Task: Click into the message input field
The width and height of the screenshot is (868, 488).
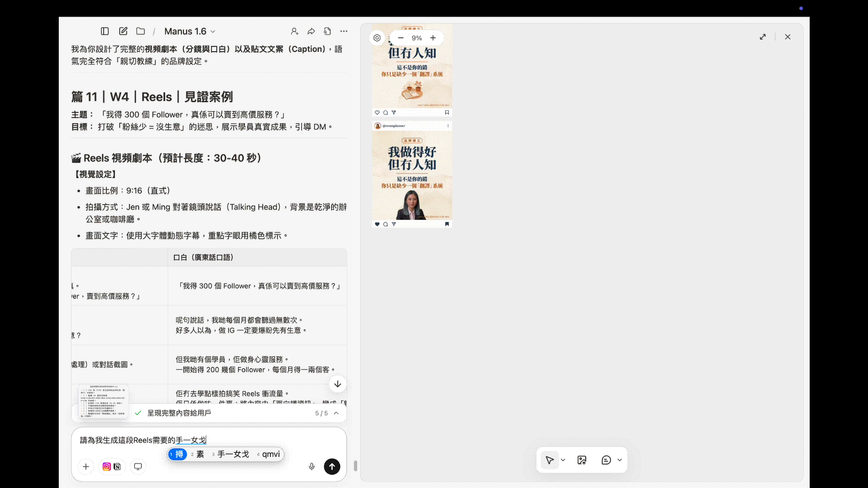Action: coord(209,440)
